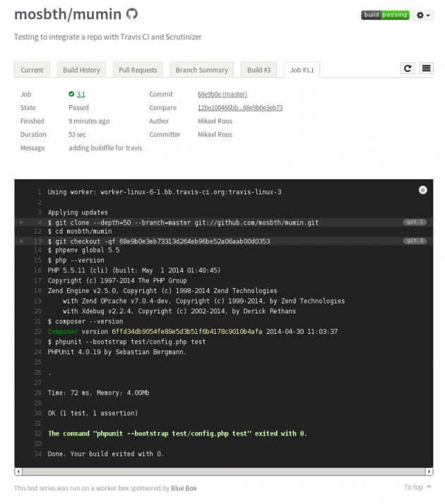445x504 pixels.
Task: Open the GitHub icon beside mosbth/mumin
Action: pos(131,14)
